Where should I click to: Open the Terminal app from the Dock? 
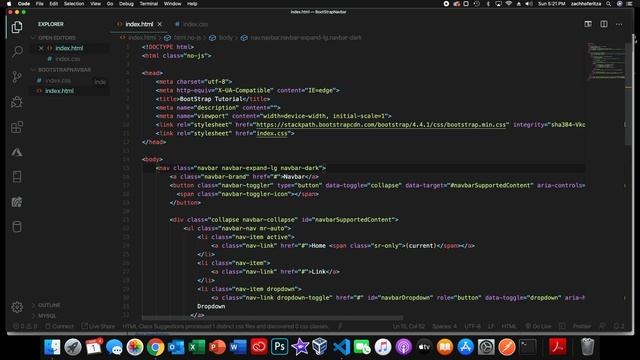coord(528,347)
